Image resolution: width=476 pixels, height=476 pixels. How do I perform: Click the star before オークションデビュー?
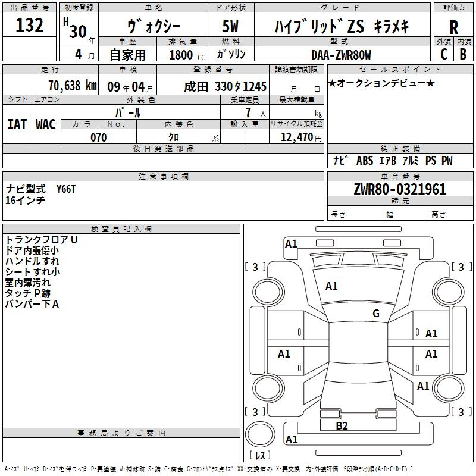(332, 83)
